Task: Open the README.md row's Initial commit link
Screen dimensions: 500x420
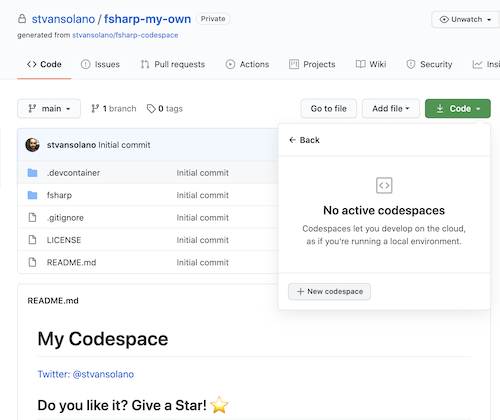Action: pyautogui.click(x=203, y=262)
